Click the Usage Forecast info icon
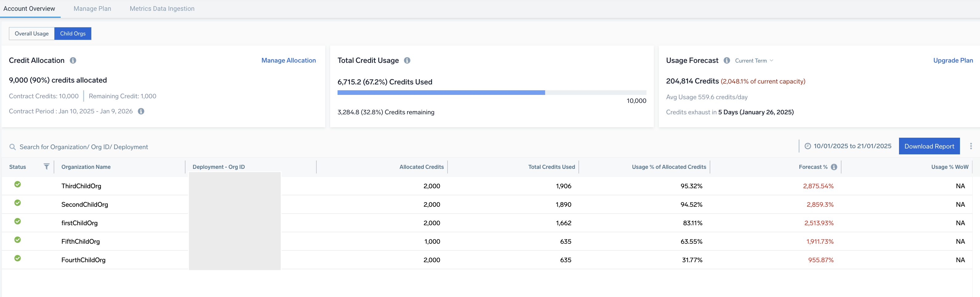 tap(727, 61)
